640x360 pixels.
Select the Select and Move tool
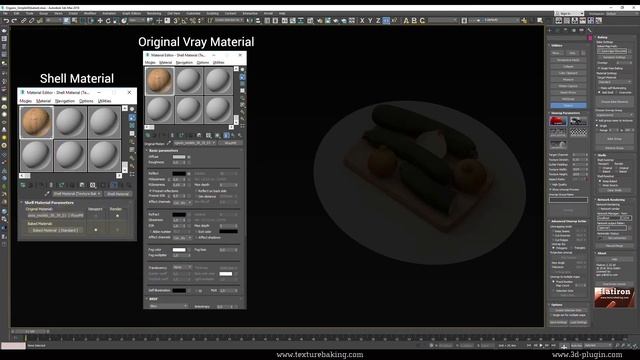coord(100,20)
